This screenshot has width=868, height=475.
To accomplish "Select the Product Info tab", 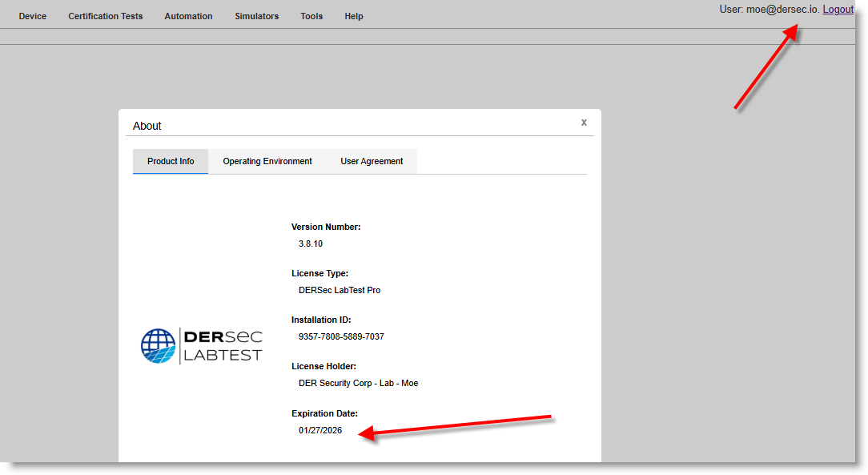I will point(171,161).
